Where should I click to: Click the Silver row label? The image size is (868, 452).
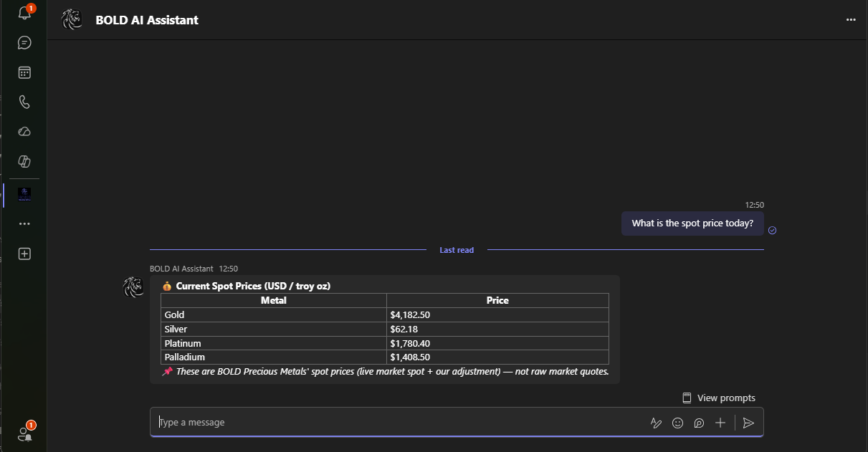click(176, 329)
